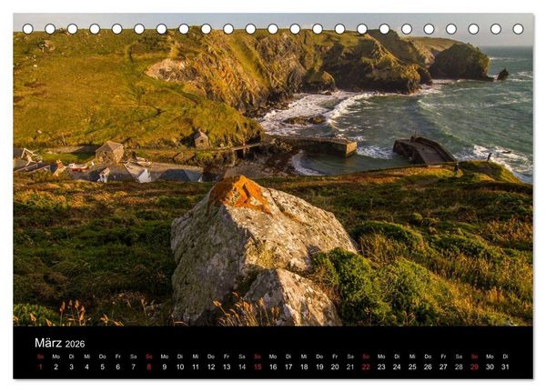546x392 pixels.
Task: Click date 18 in the calendar row
Action: point(304,367)
